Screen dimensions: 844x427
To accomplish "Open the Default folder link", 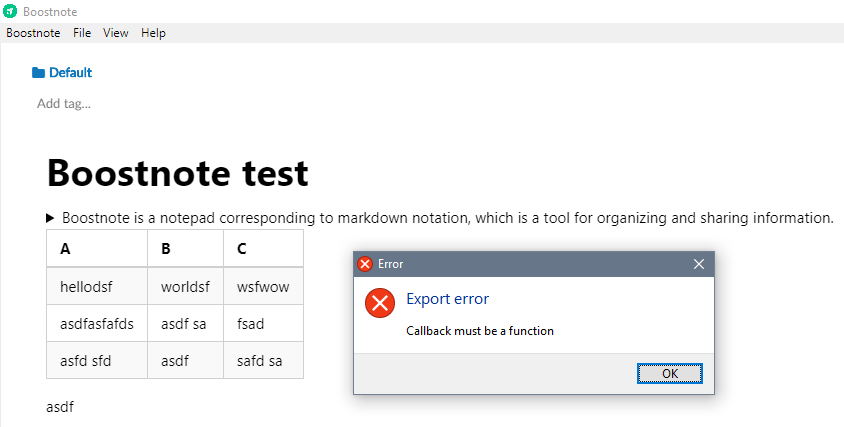I will click(71, 73).
